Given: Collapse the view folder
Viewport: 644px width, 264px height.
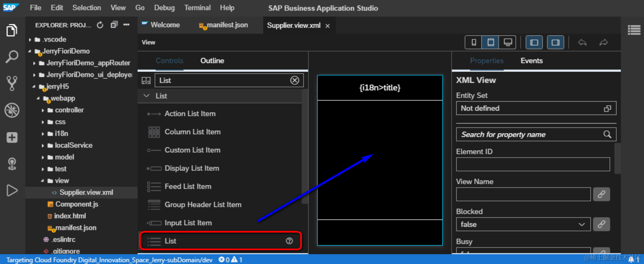Looking at the screenshot, I should 43,181.
